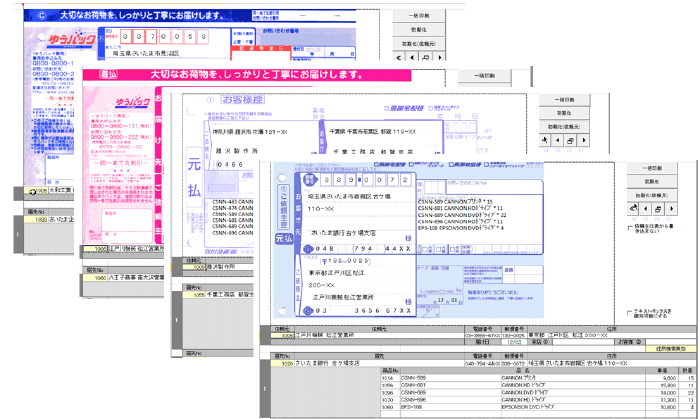The image size is (700, 419).
Task: Click 一括印刷 in back blue Yu-Pack window
Action: tap(419, 16)
